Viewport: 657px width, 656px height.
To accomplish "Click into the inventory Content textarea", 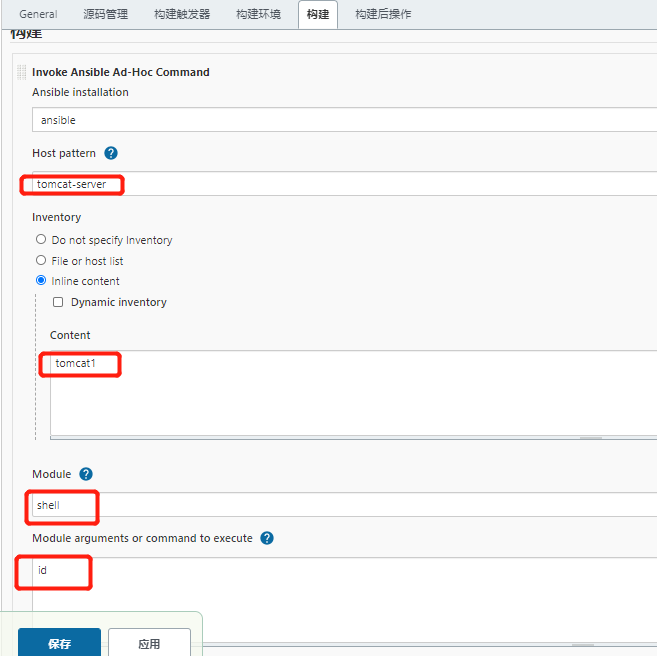I will 354,393.
